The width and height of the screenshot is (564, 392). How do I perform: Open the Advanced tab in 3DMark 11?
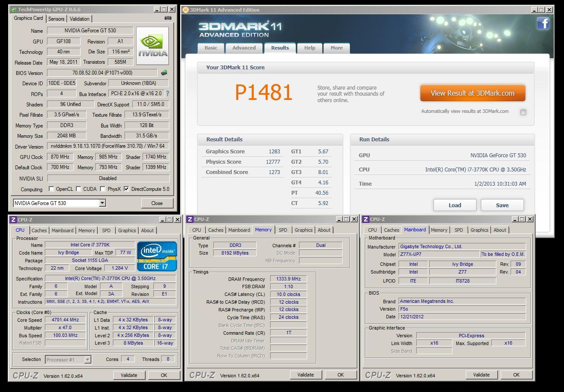pos(244,48)
